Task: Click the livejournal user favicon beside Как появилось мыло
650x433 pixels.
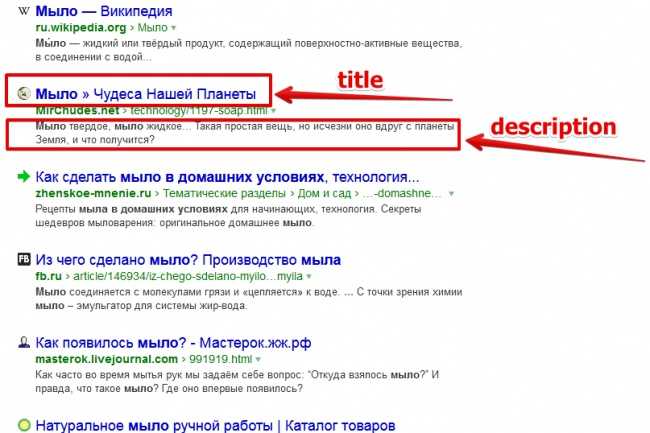Action: [x=24, y=342]
